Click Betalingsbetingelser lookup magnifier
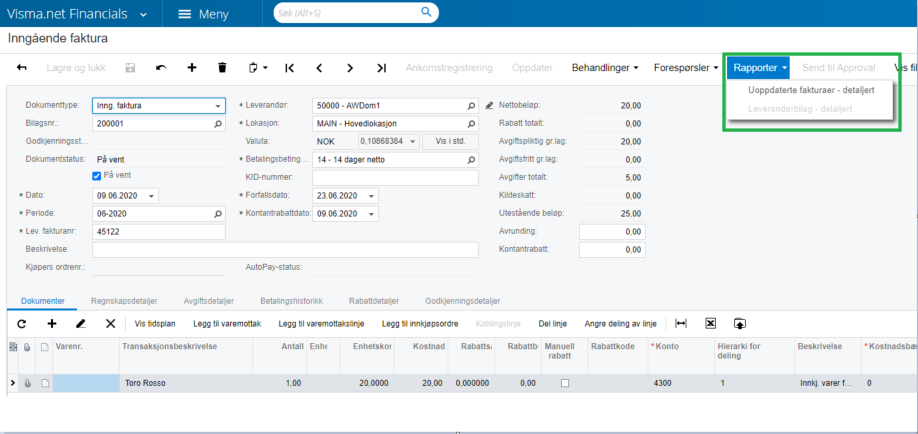The height and width of the screenshot is (434, 918). click(471, 160)
